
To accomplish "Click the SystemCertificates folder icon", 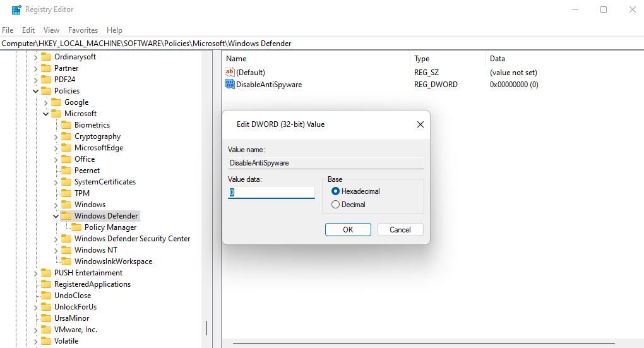I will [x=66, y=182].
